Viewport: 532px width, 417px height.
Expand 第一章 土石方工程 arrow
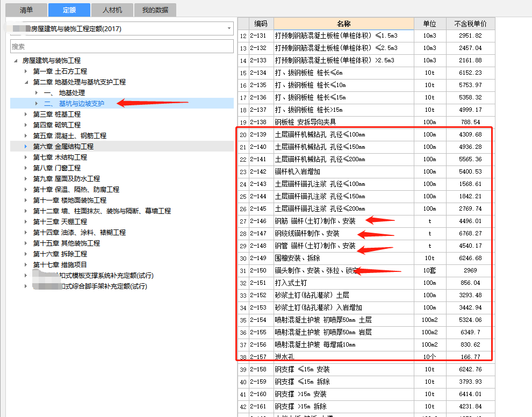(x=26, y=71)
